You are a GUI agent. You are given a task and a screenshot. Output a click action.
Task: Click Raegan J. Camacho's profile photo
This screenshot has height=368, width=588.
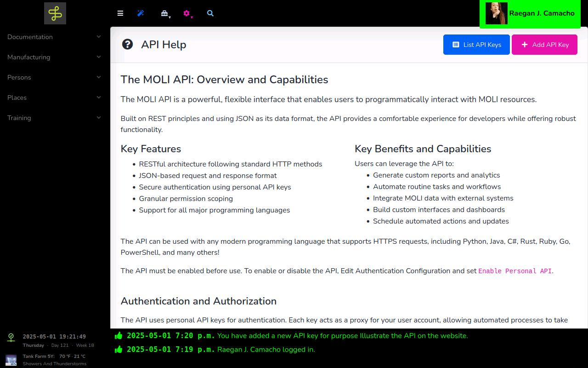(x=496, y=13)
